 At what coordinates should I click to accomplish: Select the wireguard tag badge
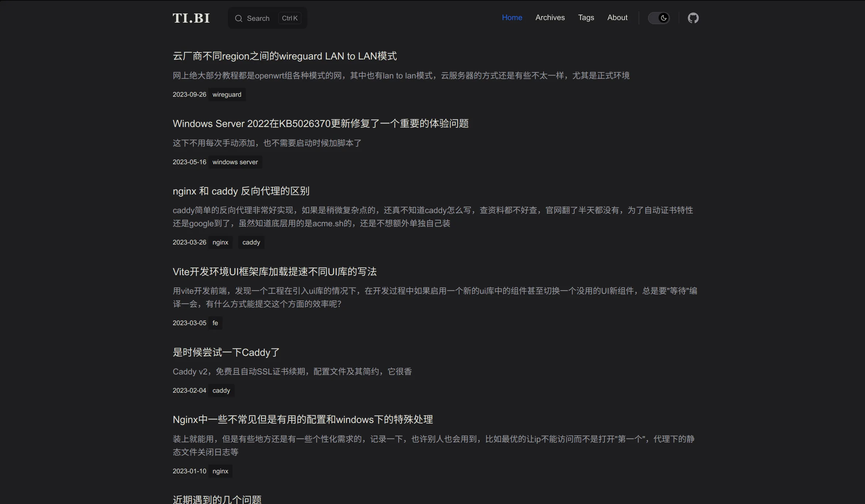click(x=227, y=95)
